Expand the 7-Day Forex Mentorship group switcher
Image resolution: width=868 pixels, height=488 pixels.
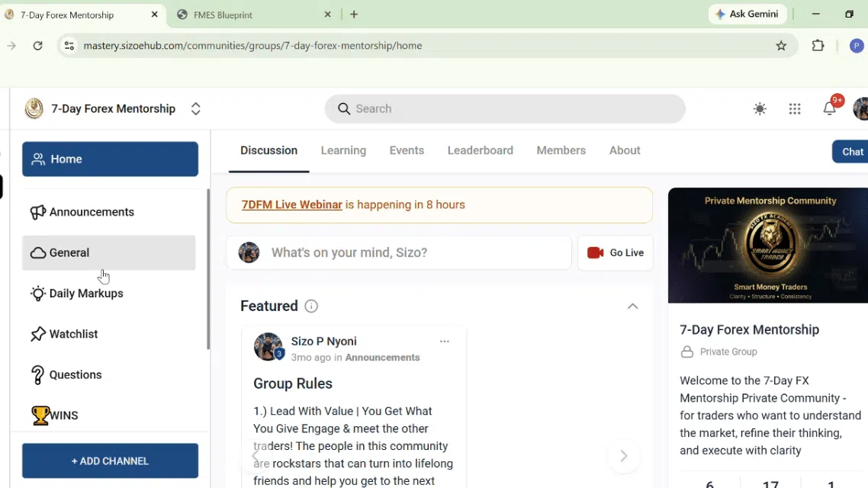(x=195, y=109)
